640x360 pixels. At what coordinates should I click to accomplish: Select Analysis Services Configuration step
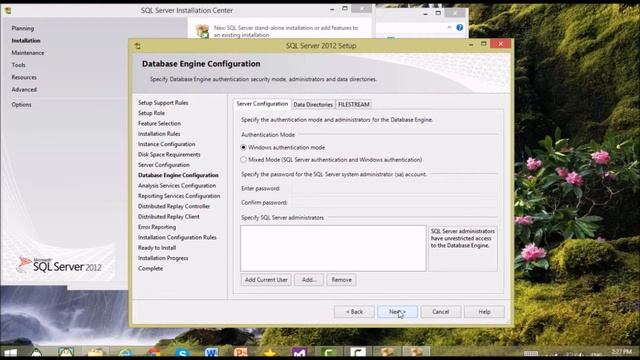click(x=177, y=186)
